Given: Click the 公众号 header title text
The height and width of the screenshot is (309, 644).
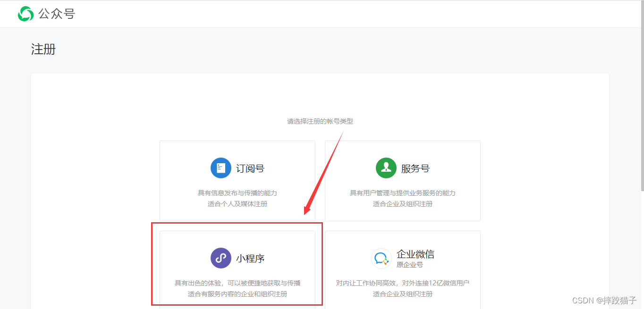Looking at the screenshot, I should point(57,14).
